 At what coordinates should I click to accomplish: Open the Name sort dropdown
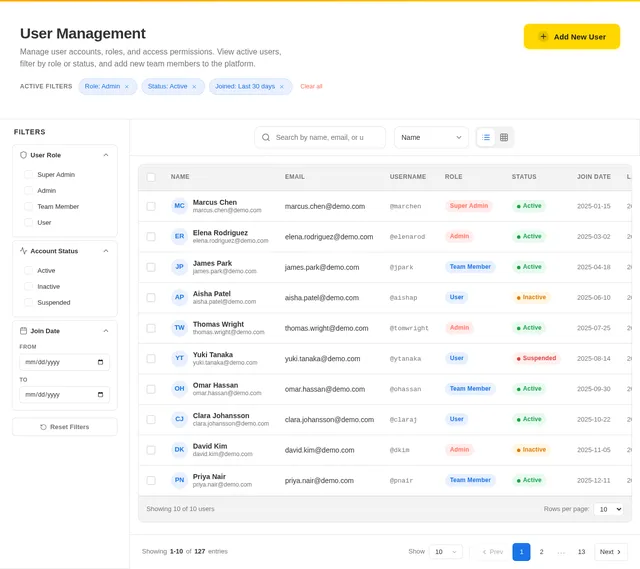pos(431,138)
